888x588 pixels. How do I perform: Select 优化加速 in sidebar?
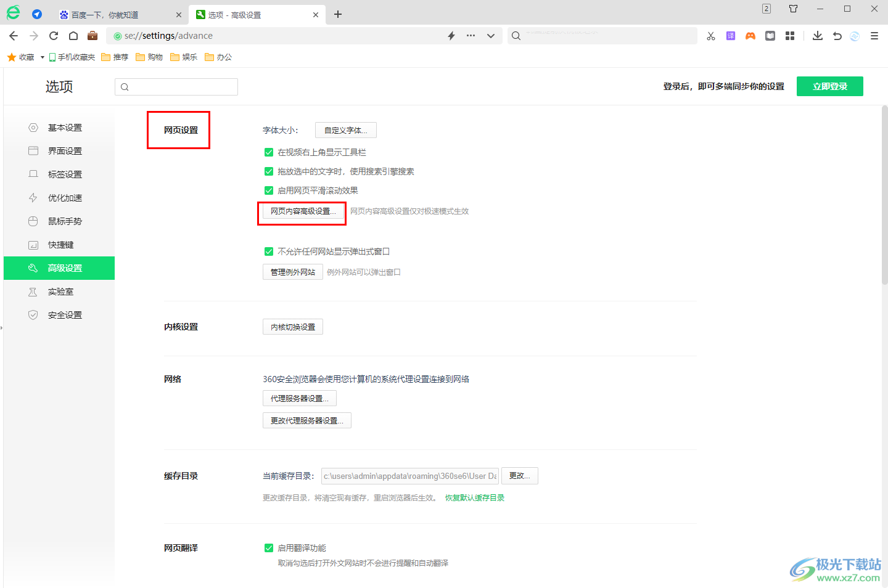tap(59, 198)
